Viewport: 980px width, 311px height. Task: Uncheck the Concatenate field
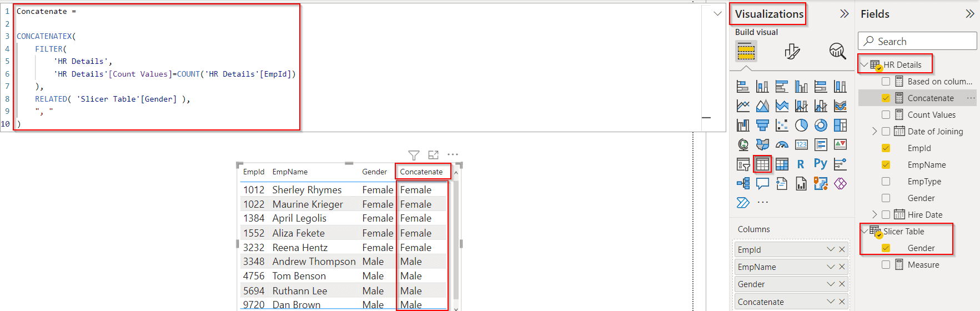886,98
